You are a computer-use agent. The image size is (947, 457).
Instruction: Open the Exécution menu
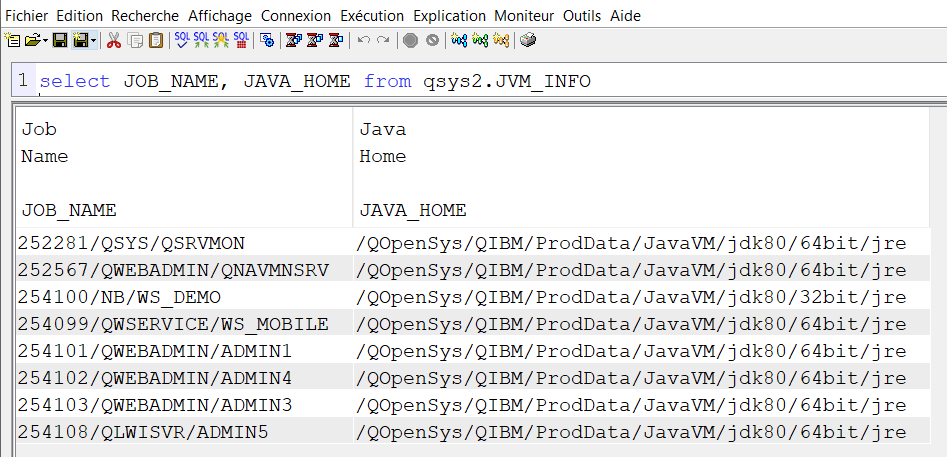[x=372, y=16]
